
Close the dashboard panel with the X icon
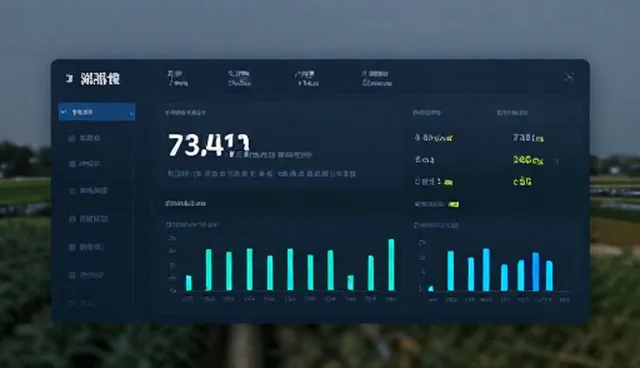pyautogui.click(x=569, y=77)
